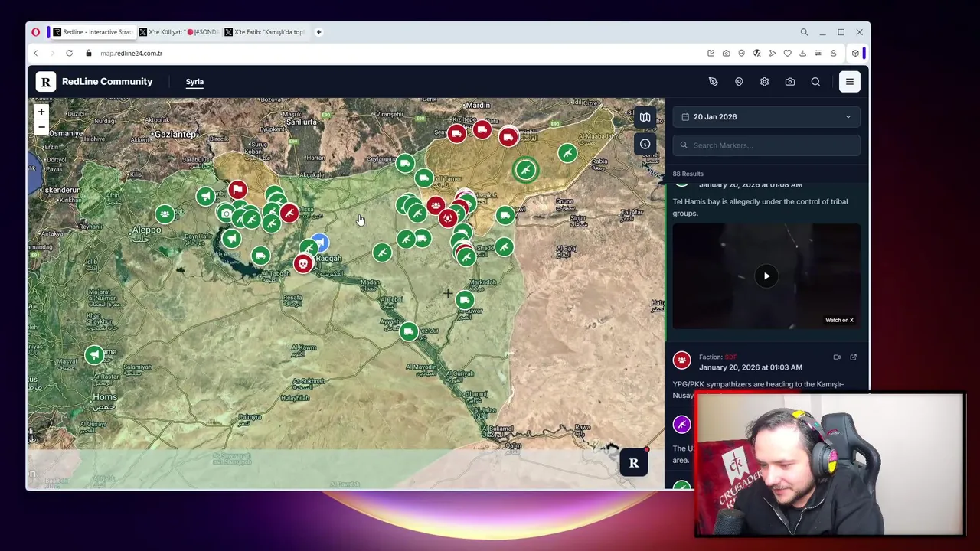
Task: Click the red truck marker near Kiziltepe
Action: coord(456,135)
